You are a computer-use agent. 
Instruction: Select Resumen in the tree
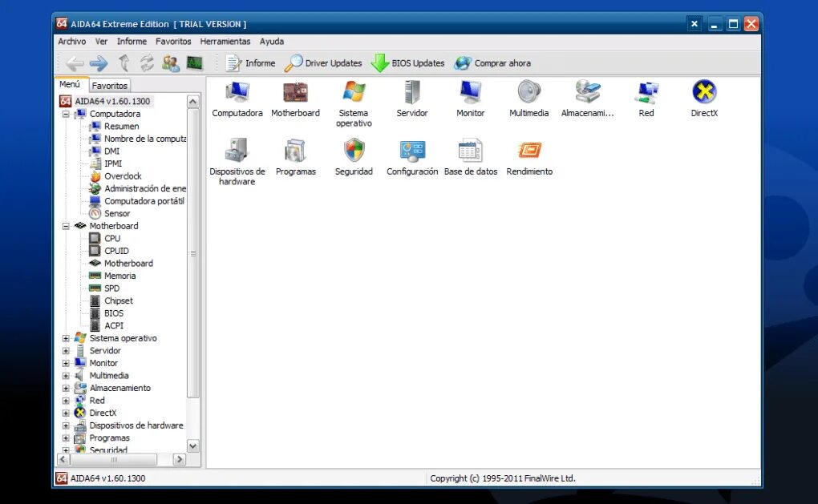click(122, 126)
